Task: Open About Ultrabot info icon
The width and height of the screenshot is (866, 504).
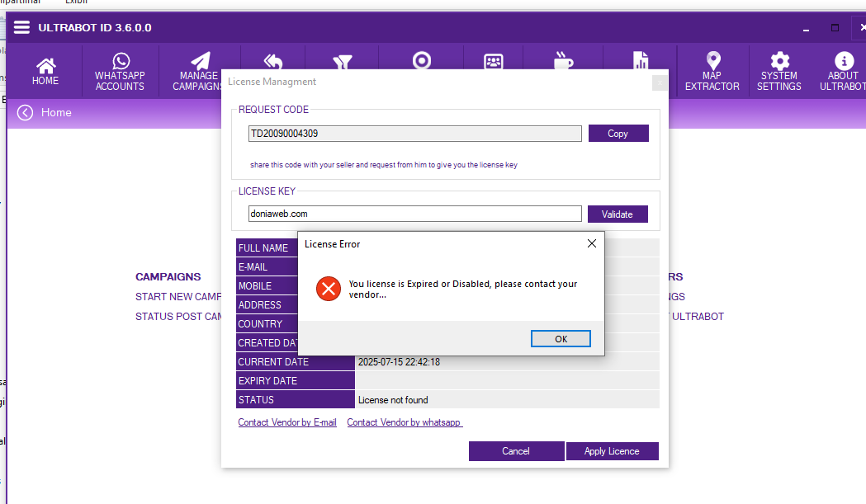Action: (844, 61)
